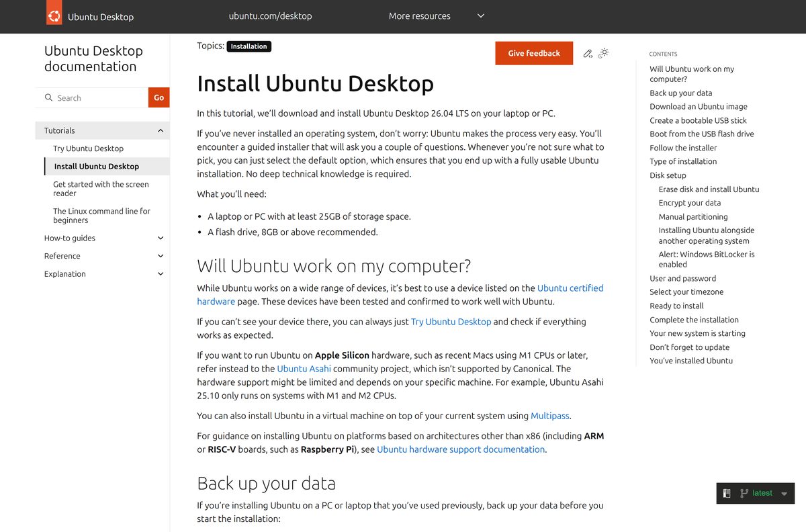
Task: Toggle the light/dark theme sun icon
Action: pos(603,53)
